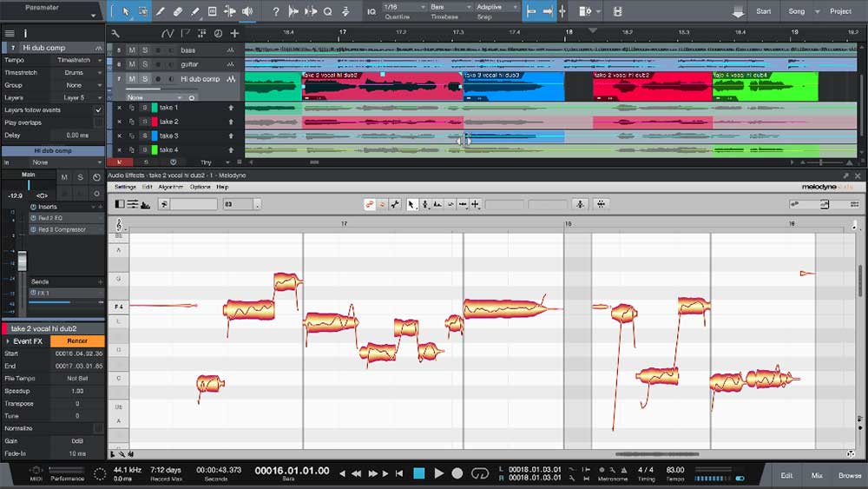The width and height of the screenshot is (868, 489).
Task: Choose the Listen speaker tool
Action: click(247, 11)
